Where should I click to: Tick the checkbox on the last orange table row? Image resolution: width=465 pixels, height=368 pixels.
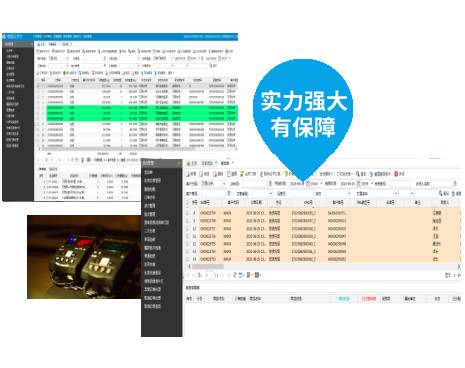click(x=188, y=259)
